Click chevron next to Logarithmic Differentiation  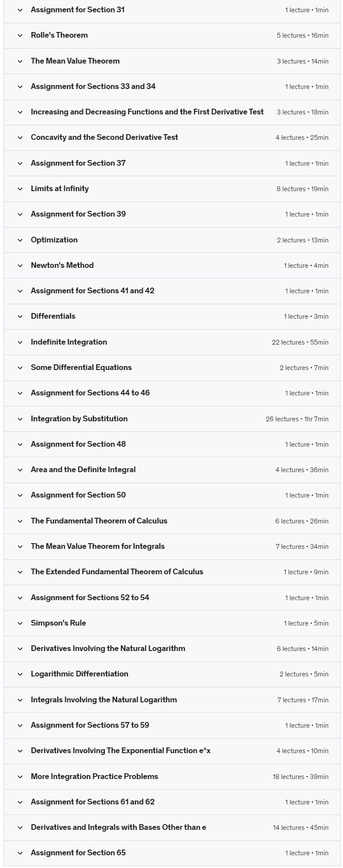click(20, 674)
